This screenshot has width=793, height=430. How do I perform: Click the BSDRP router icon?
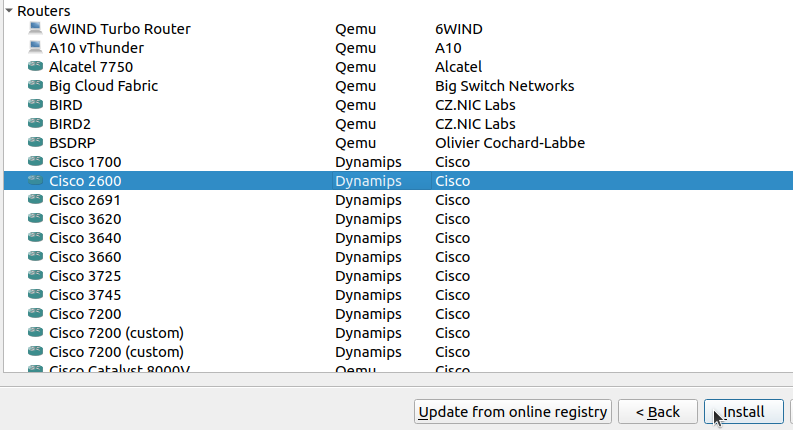(x=35, y=142)
